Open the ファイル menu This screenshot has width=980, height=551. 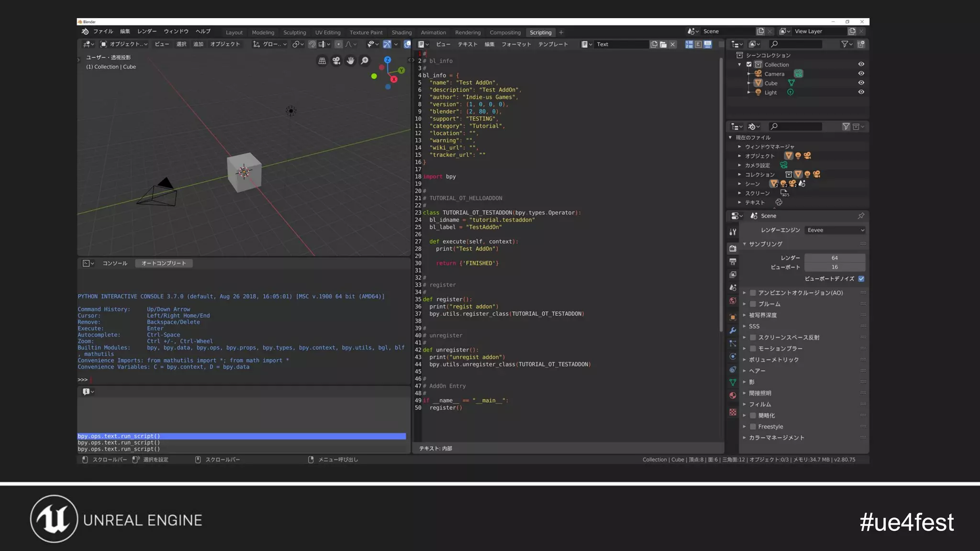[x=103, y=32]
